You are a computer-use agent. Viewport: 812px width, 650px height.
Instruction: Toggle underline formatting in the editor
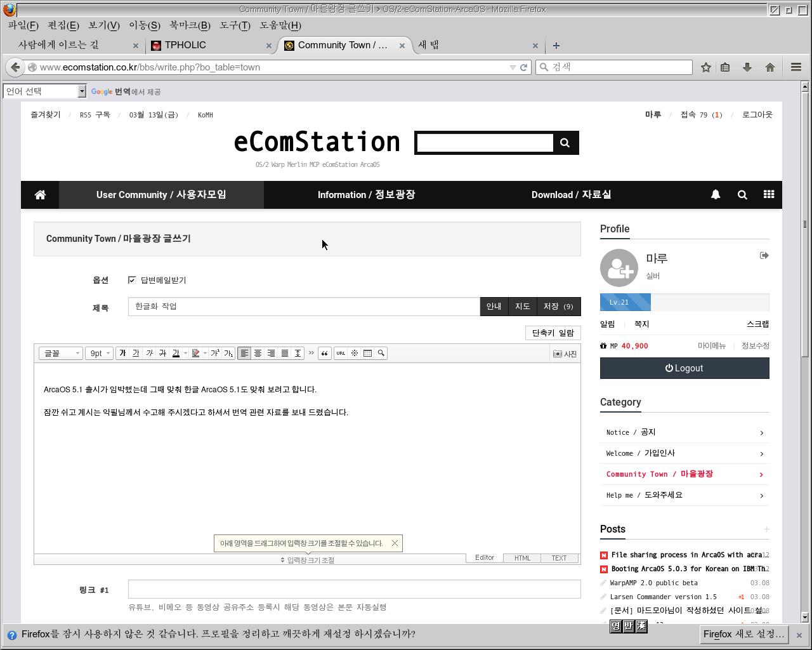coord(136,354)
